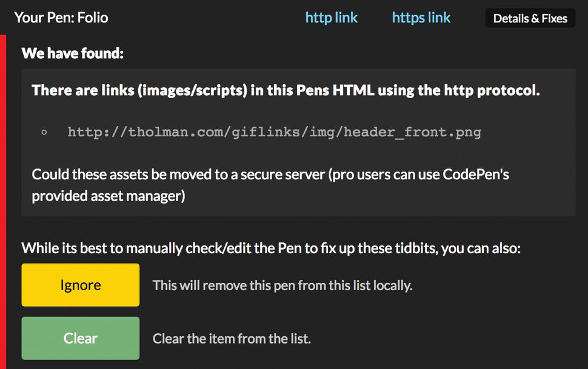Dismiss this Pen locally via Ignore
Screen dimensions: 588x369
80,285
